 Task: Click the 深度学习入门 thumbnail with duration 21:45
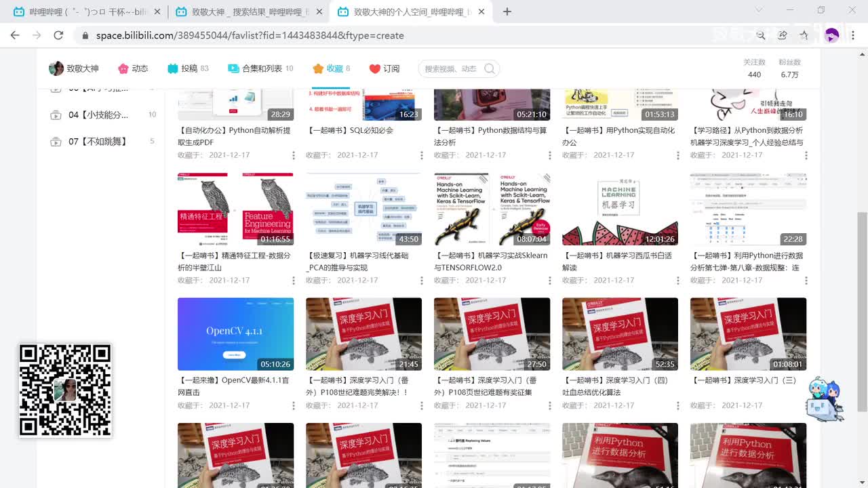click(363, 334)
